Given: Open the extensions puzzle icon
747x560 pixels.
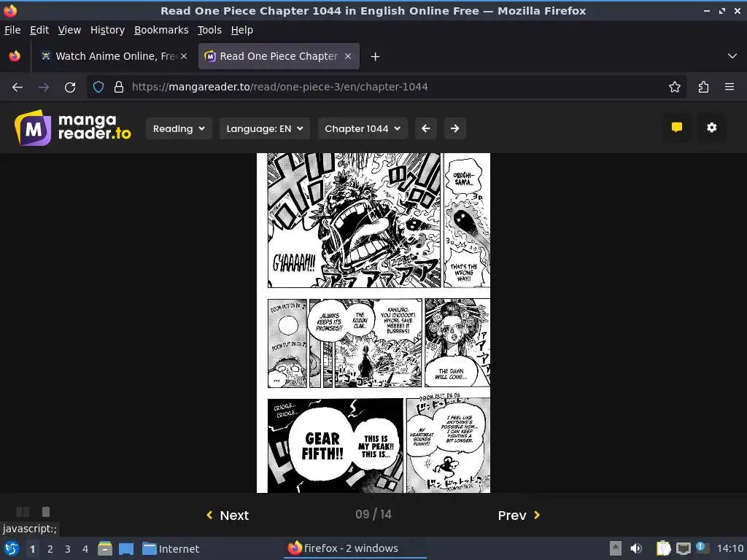Looking at the screenshot, I should coord(704,87).
